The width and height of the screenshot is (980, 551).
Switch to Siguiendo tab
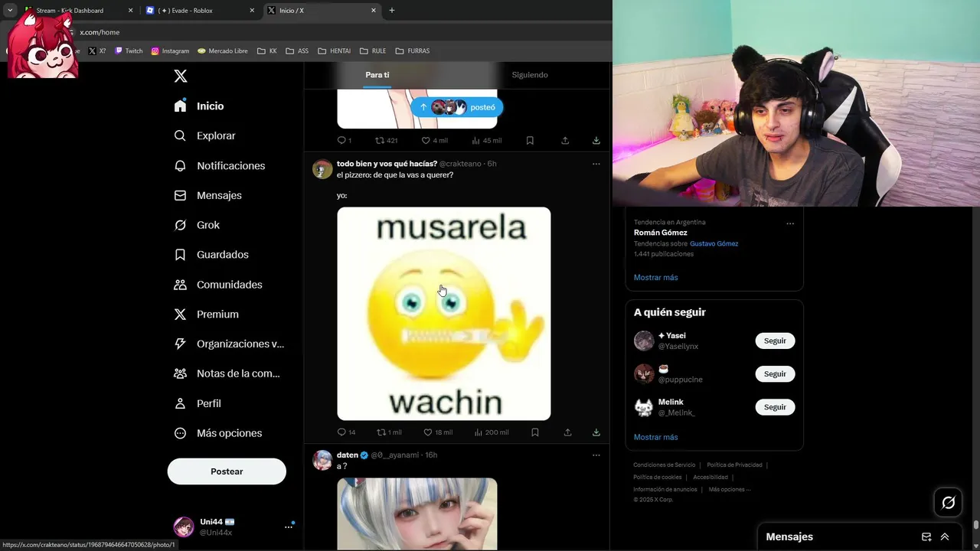[530, 75]
